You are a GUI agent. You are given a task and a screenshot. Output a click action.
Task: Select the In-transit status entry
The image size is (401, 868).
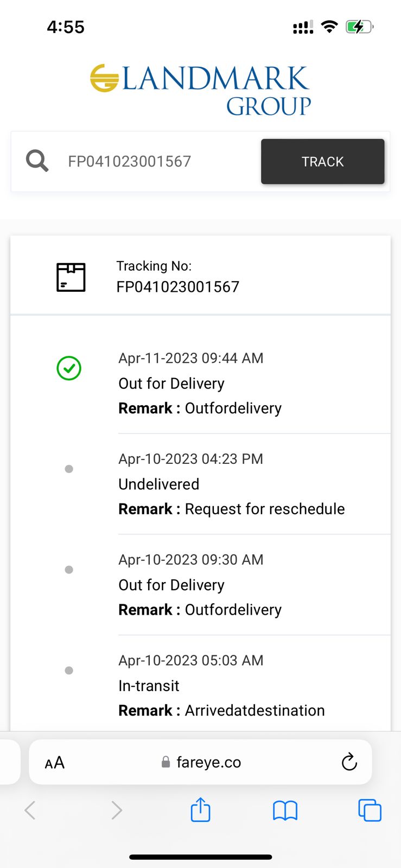(x=149, y=686)
